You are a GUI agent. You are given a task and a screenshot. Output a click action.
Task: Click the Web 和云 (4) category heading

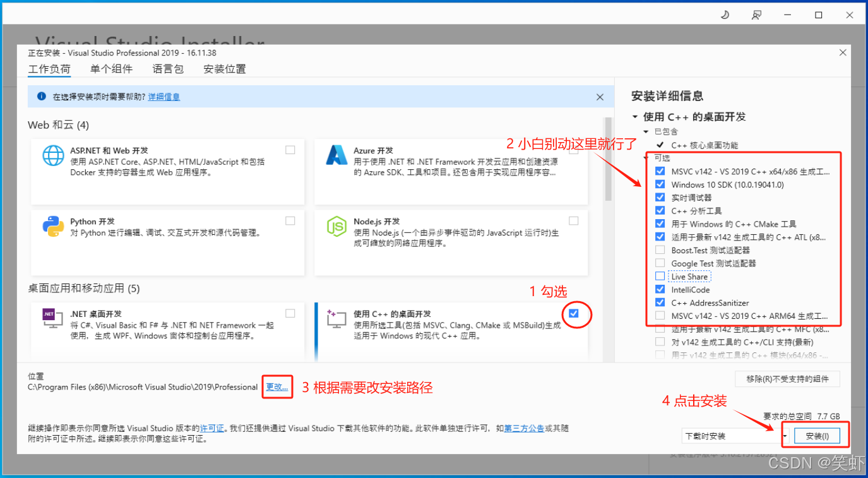click(59, 125)
